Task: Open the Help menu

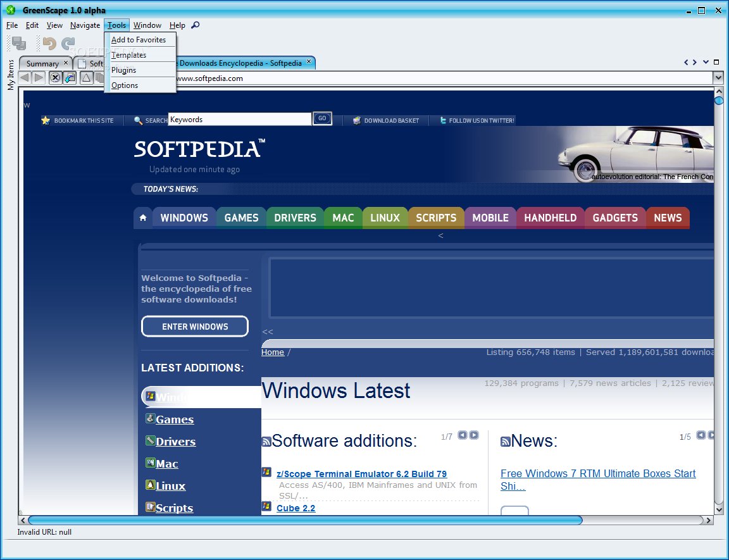Action: pyautogui.click(x=177, y=25)
